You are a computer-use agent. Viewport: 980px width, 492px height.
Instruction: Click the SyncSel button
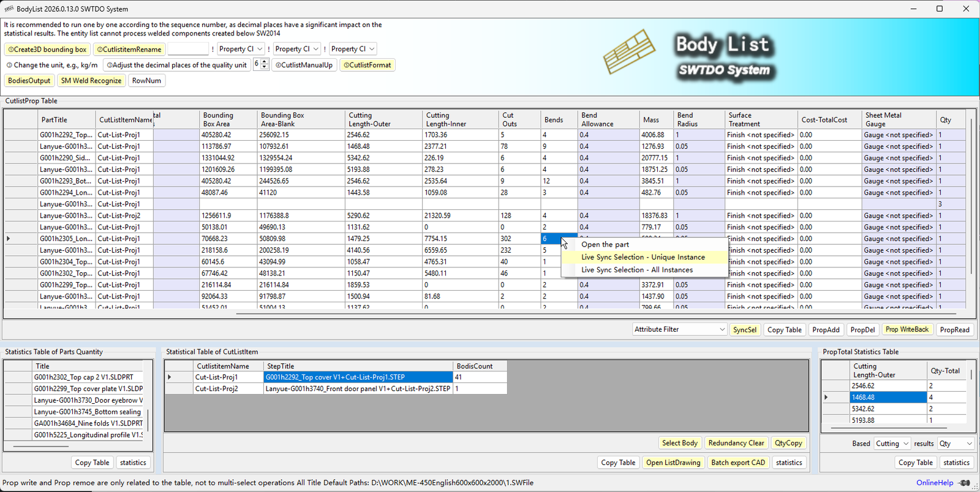744,330
